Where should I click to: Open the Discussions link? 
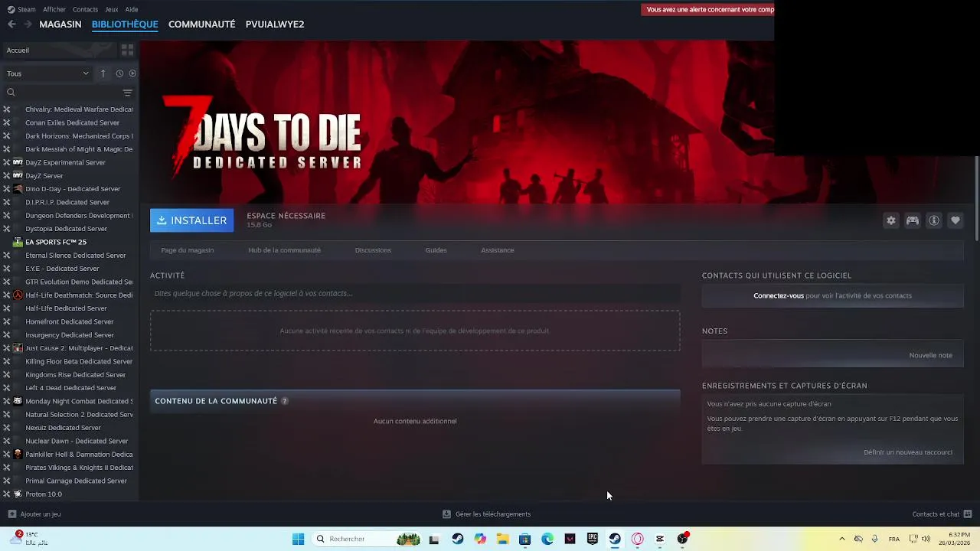[373, 250]
